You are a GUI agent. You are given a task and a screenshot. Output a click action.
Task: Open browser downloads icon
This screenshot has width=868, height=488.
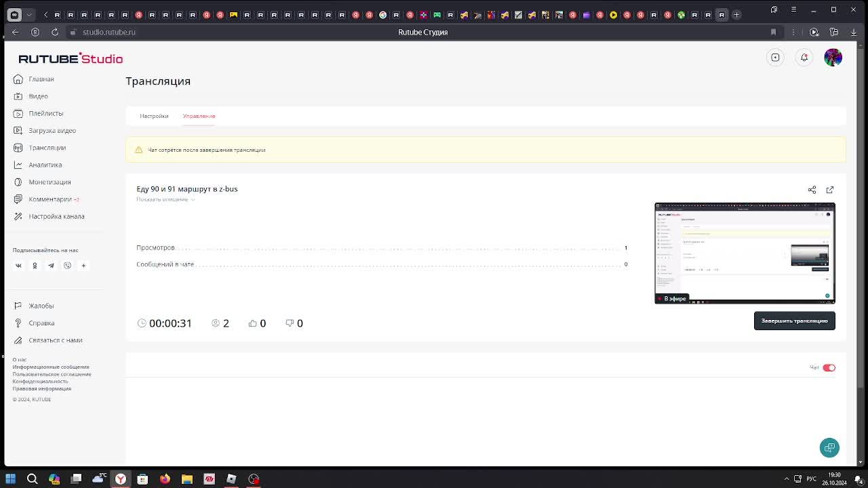pyautogui.click(x=853, y=32)
